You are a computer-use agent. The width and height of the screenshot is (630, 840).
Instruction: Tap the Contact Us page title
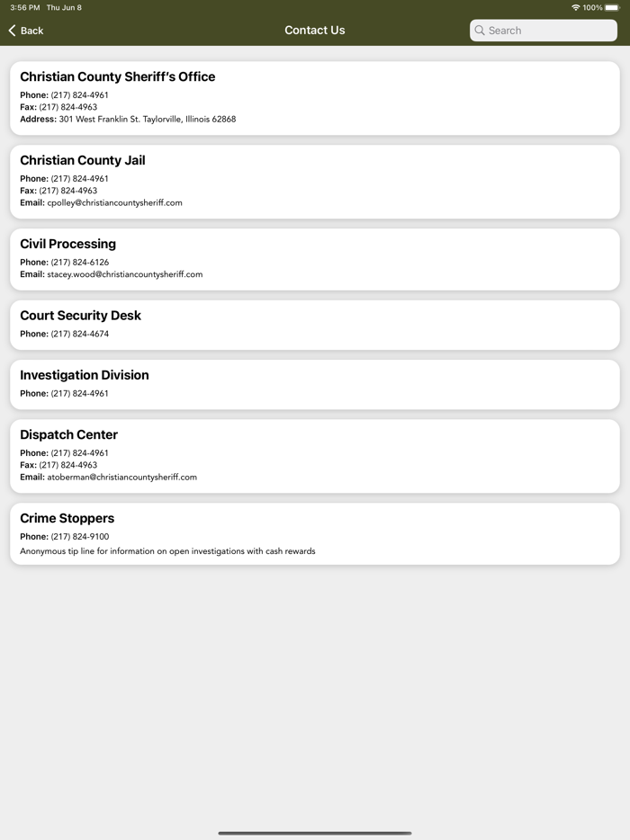pos(315,31)
